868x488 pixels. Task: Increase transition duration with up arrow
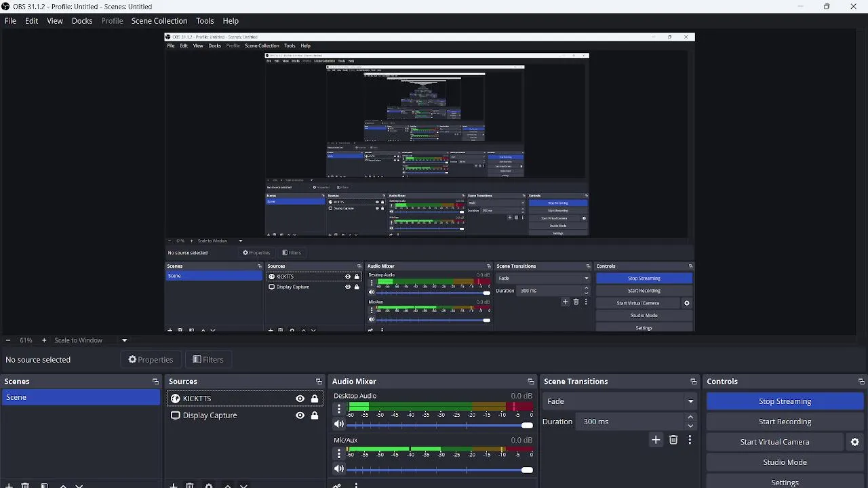(690, 418)
